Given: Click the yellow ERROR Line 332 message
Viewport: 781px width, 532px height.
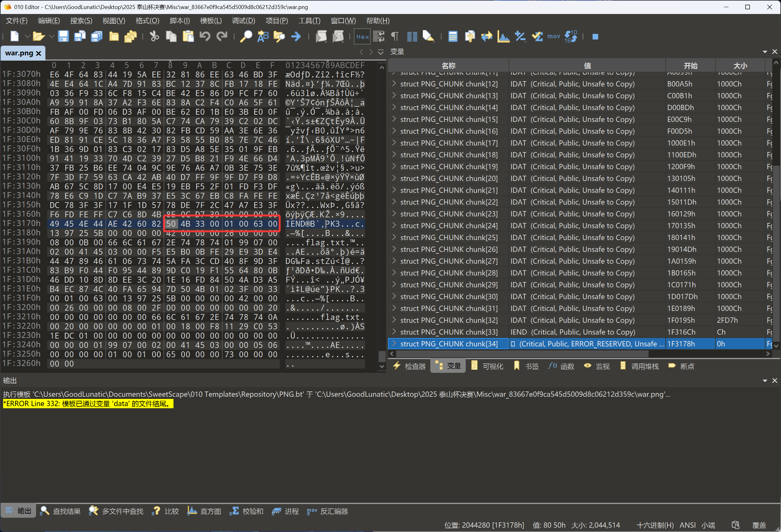Looking at the screenshot, I should pyautogui.click(x=88, y=404).
